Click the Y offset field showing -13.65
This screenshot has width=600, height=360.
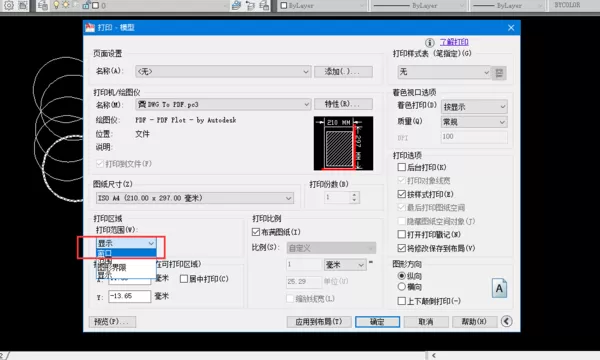(129, 296)
